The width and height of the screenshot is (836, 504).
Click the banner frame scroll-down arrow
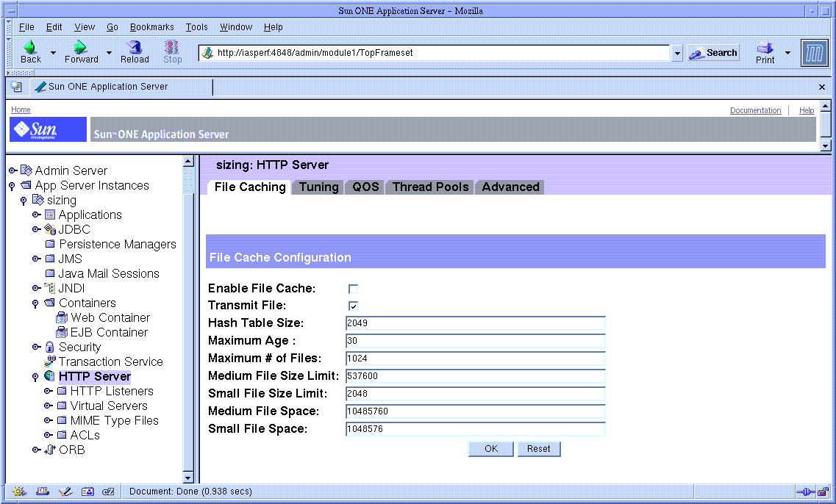[x=825, y=145]
